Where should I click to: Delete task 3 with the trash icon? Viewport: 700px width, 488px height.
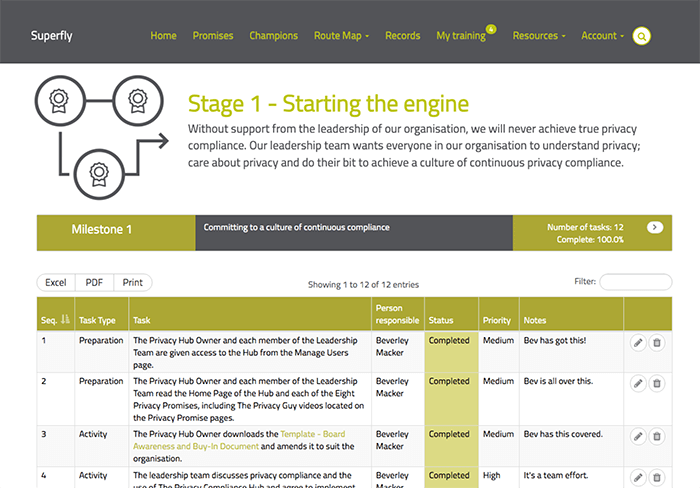coord(657,436)
